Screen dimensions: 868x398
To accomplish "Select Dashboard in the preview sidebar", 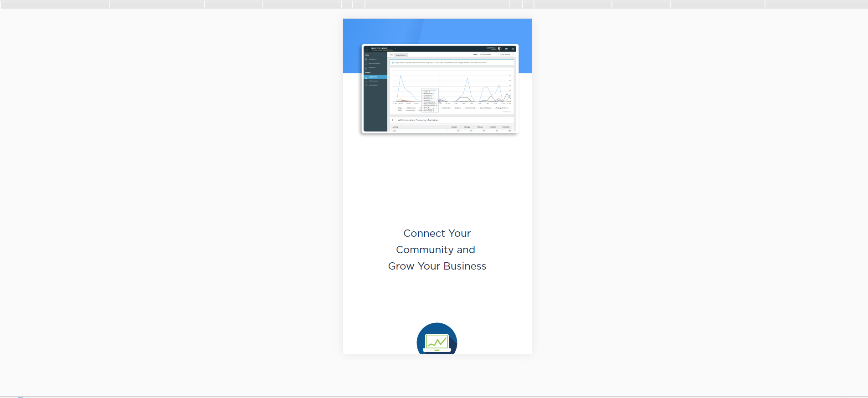I will click(372, 59).
